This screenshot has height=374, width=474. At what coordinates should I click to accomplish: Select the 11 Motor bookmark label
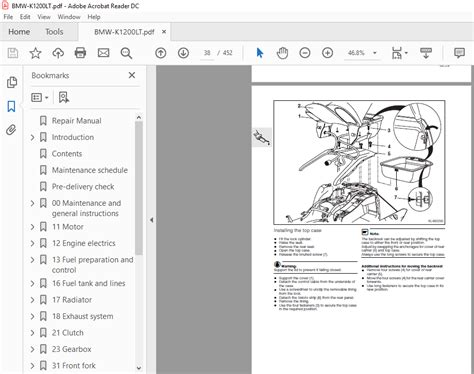point(68,227)
